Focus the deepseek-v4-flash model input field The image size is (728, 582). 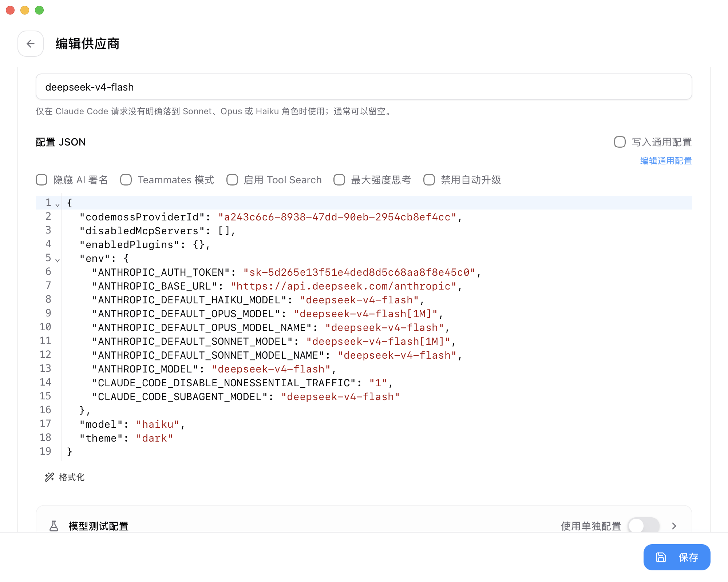click(x=364, y=87)
